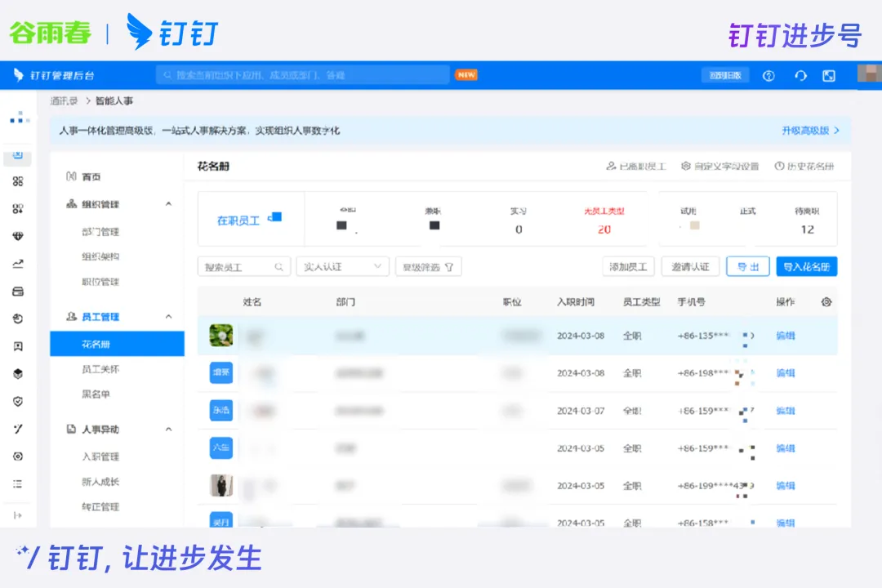Screen dimensions: 882x588
Task: Expand the left rail with the arrow icon
Action: click(18, 515)
